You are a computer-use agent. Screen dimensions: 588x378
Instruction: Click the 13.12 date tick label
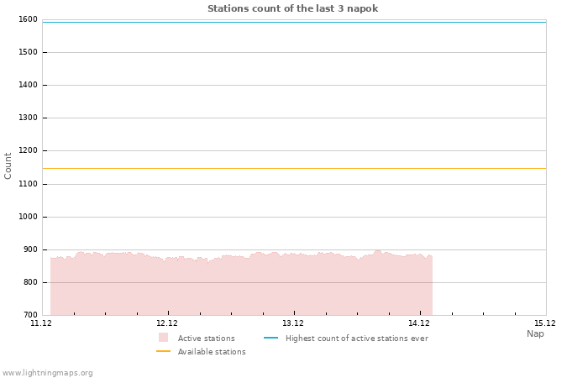coord(293,323)
